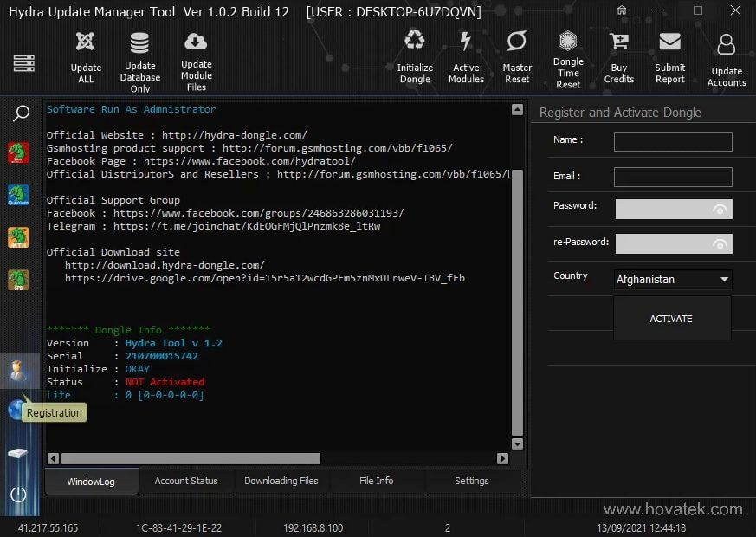This screenshot has height=537, width=756.
Task: Expand the hamburger menu at top left
Action: (23, 61)
